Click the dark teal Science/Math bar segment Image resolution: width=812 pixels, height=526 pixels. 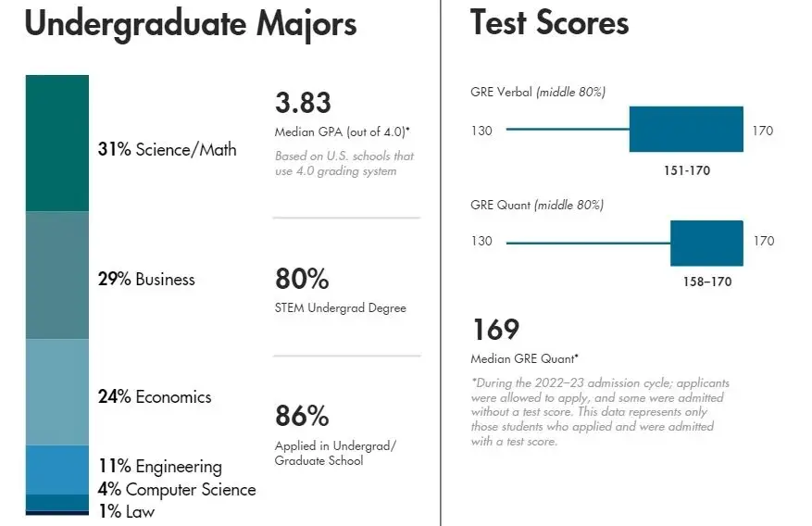(x=57, y=144)
